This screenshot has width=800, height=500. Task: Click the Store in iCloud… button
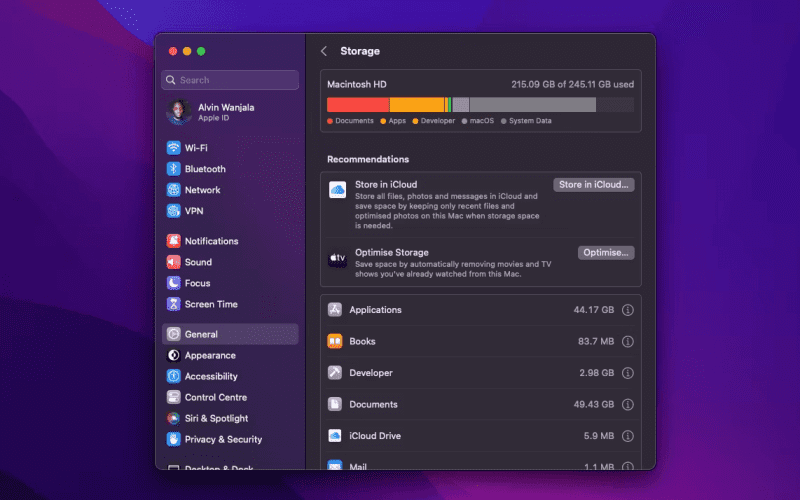[x=593, y=185]
